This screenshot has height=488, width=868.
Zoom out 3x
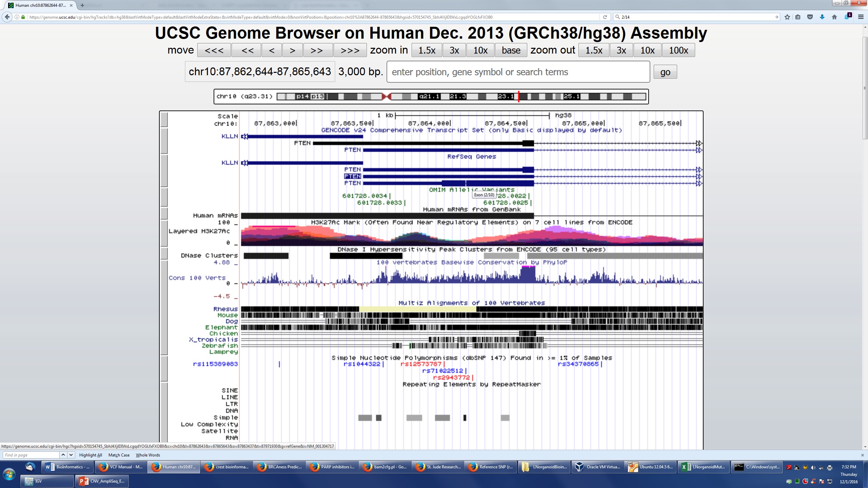[621, 50]
